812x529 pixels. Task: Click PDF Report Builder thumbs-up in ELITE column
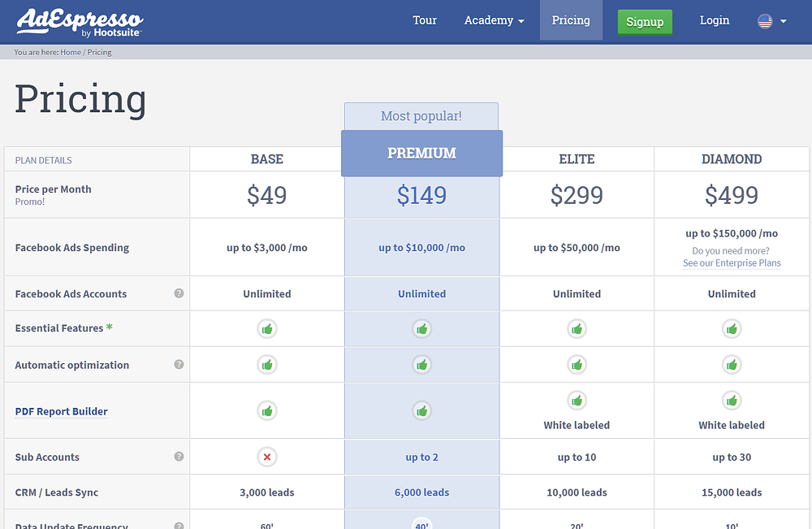click(x=577, y=401)
